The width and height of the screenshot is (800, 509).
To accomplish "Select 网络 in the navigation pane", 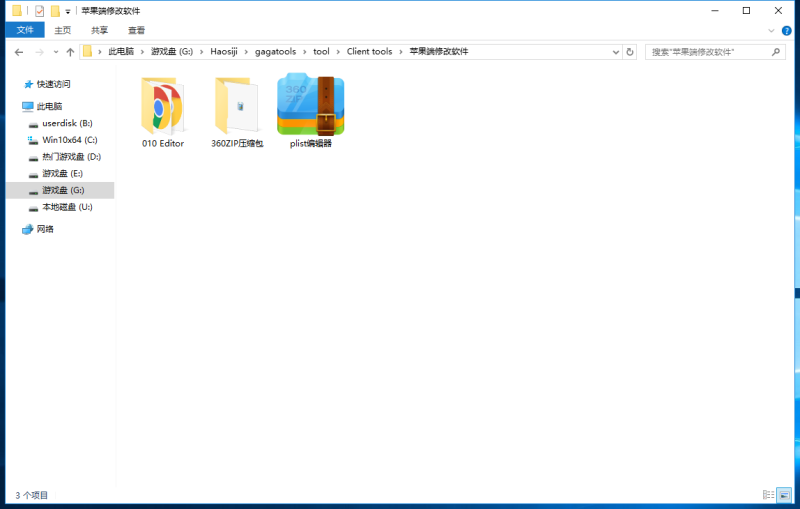I will coord(45,229).
